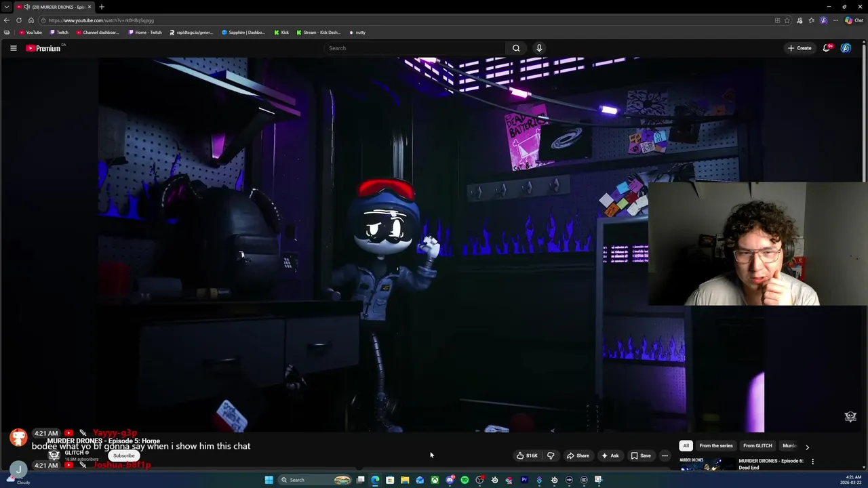Viewport: 868px width, 488px height.
Task: Click the Ask button
Action: click(x=610, y=455)
